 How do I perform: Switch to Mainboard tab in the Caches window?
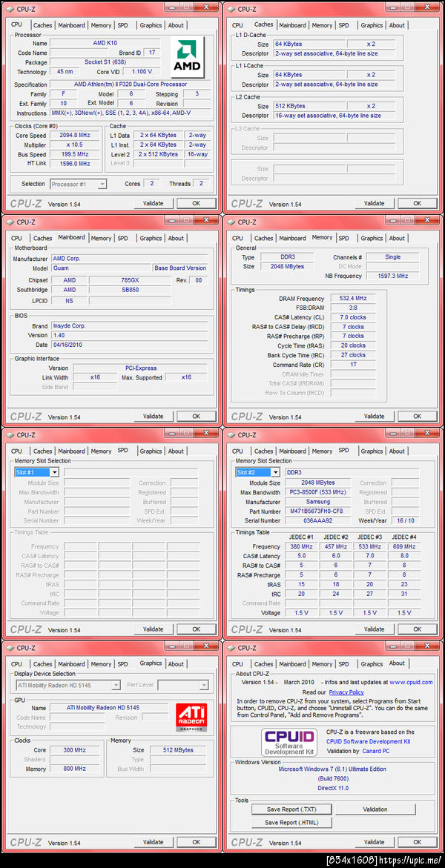(293, 25)
